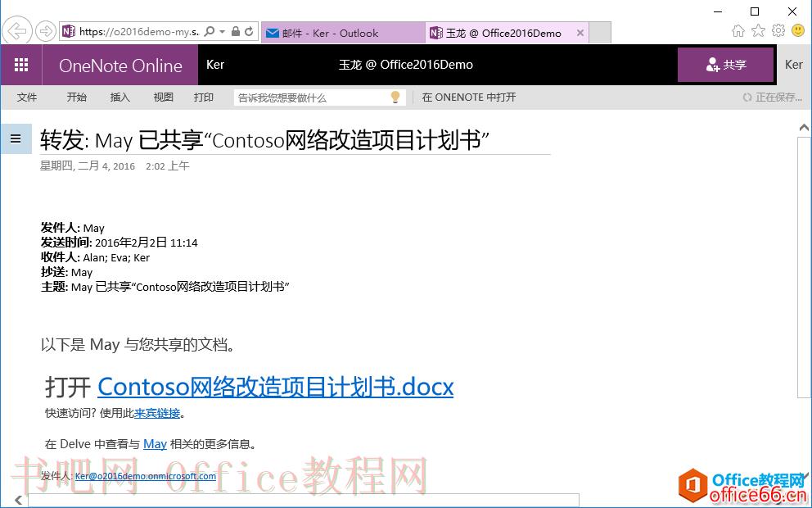The width and height of the screenshot is (812, 508).
Task: Click the 正在保存 status indicator
Action: 772,98
